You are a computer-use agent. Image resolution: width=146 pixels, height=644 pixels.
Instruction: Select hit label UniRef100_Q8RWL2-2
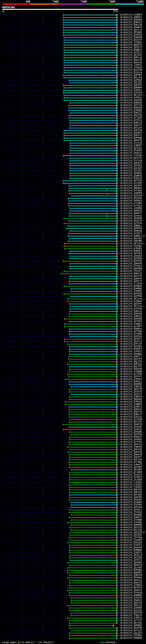click(132, 236)
